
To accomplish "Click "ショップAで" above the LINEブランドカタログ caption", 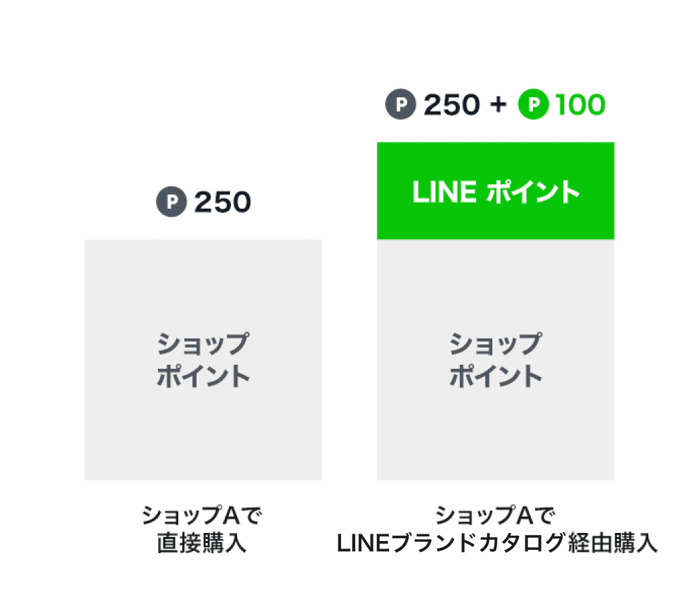I will (x=495, y=517).
